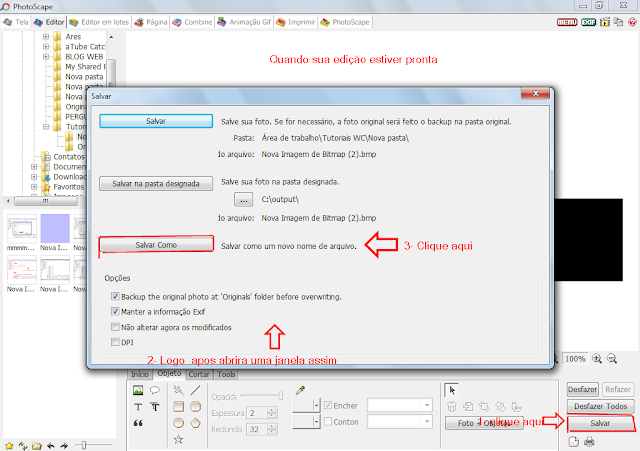Click the Espessura thickness input field
Image resolution: width=640 pixels, height=451 pixels.
(258, 413)
